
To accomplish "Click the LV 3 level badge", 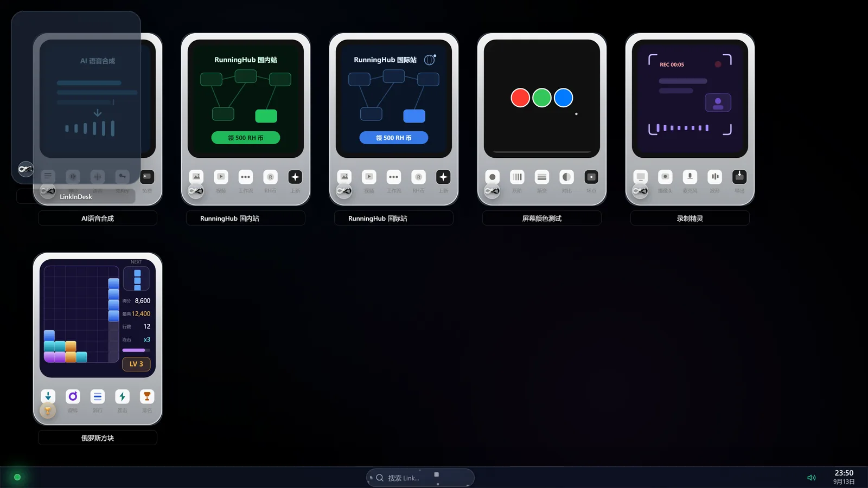I will tap(136, 364).
